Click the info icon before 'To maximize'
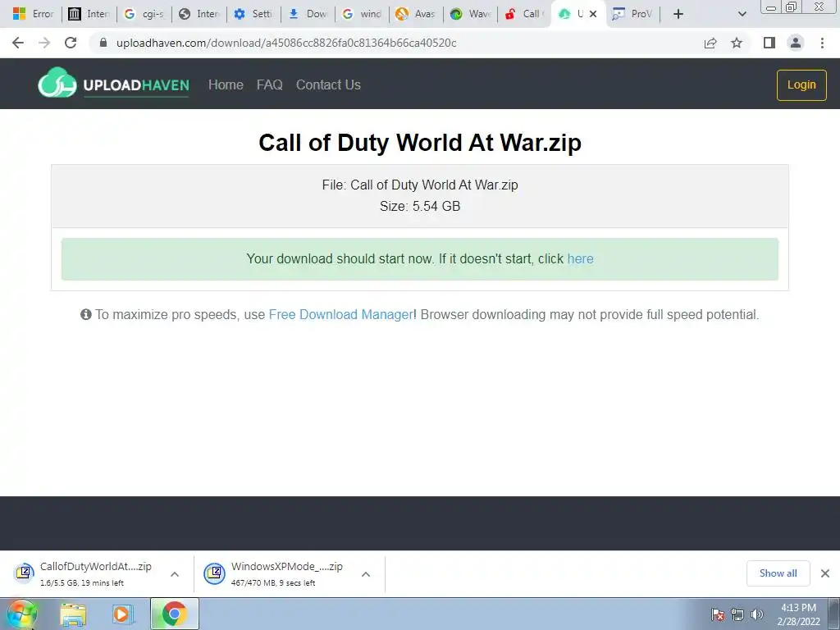Viewport: 840px width, 630px height. (x=85, y=314)
